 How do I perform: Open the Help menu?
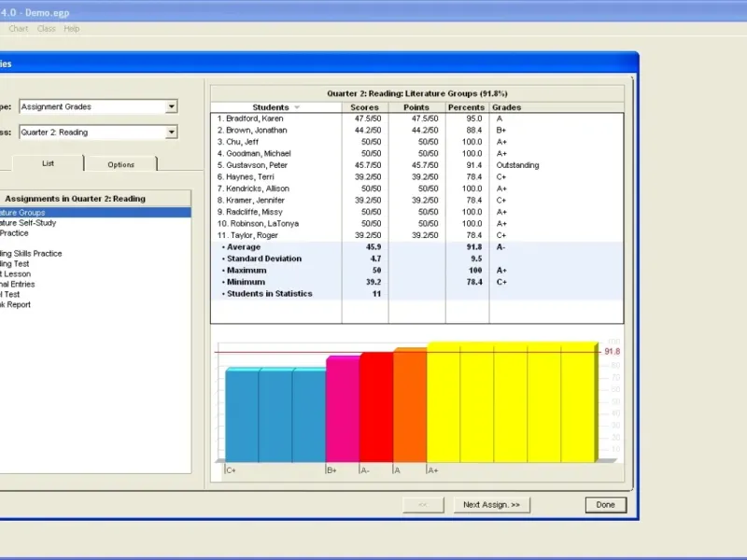pyautogui.click(x=72, y=29)
